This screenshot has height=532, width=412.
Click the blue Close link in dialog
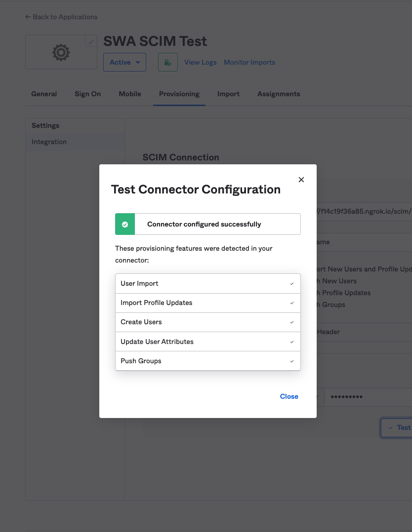click(289, 396)
